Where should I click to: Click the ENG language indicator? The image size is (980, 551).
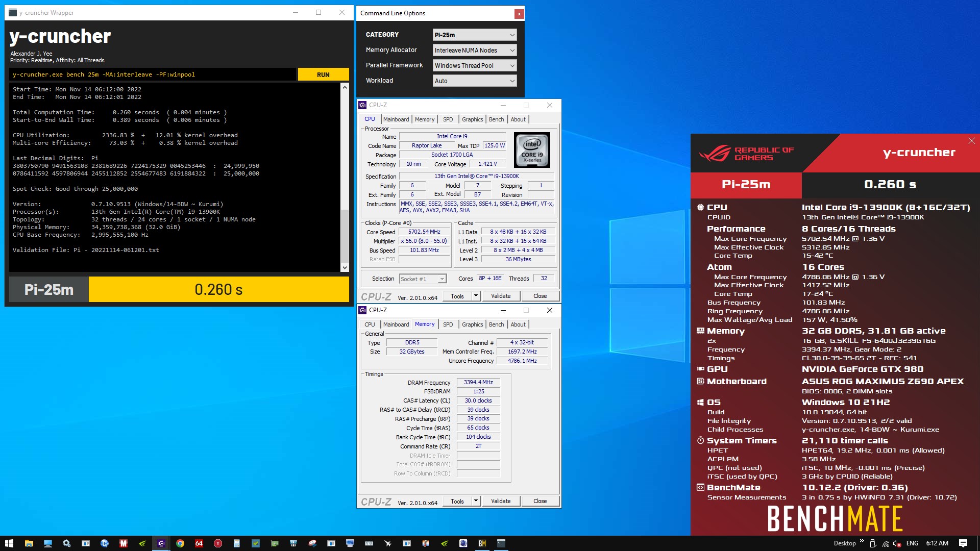[912, 543]
